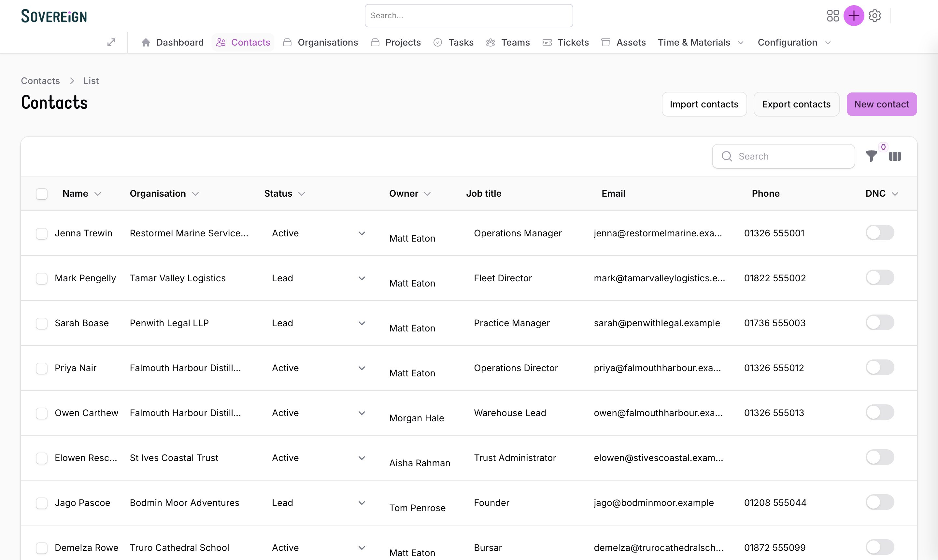Open the Tickets tab
938x560 pixels.
coord(565,42)
